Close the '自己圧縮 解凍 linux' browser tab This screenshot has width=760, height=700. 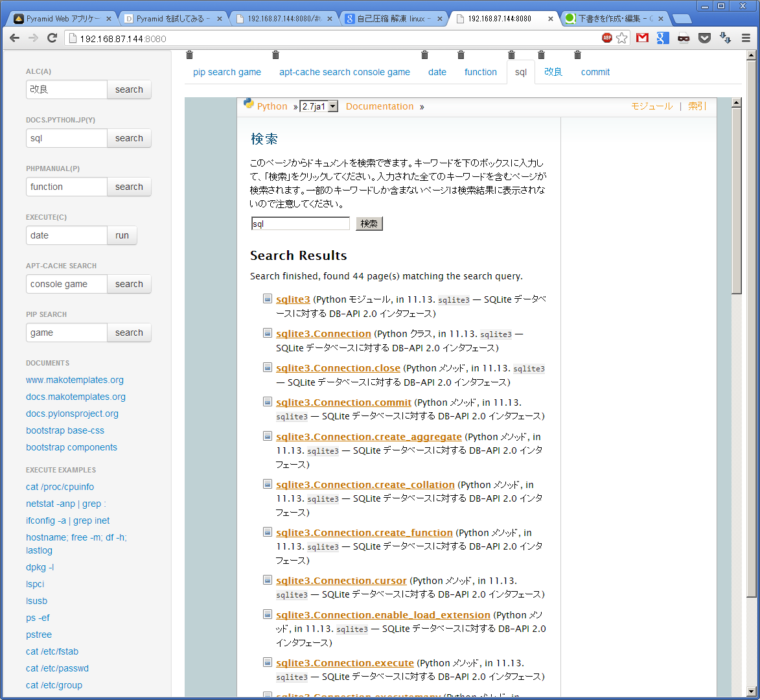tap(440, 19)
